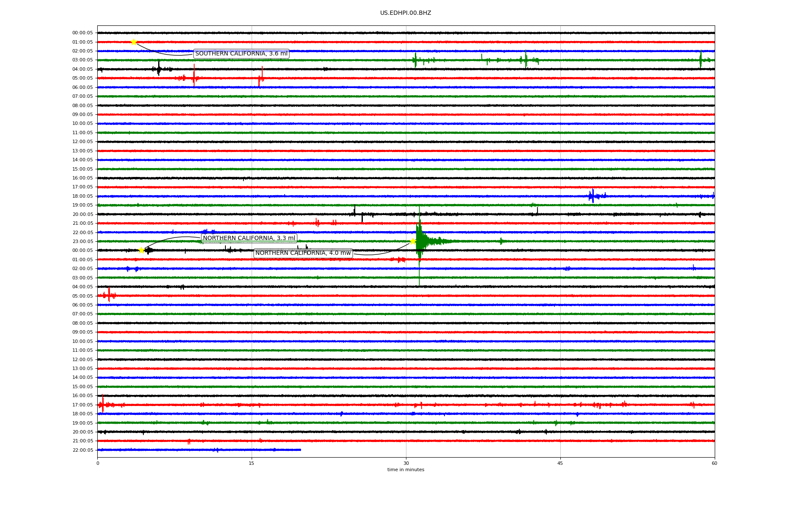Image resolution: width=812 pixels, height=508 pixels.
Task: Click the 12:00:05 label in the upper half
Action: [x=82, y=142]
